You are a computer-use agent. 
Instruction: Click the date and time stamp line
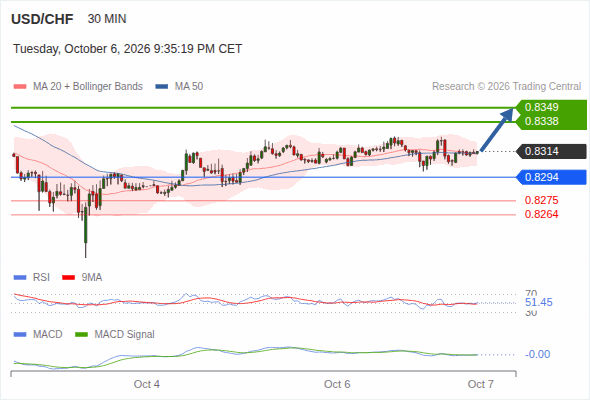(x=128, y=49)
